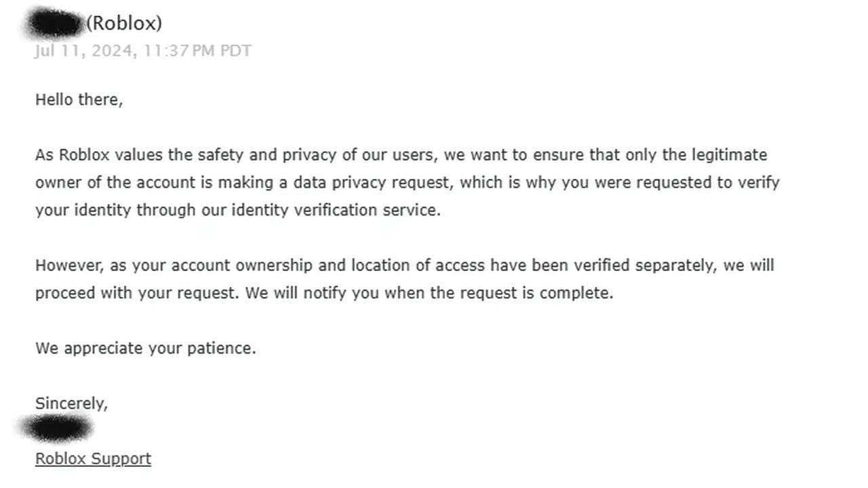Click the "We appreciate your patience." line

click(145, 348)
